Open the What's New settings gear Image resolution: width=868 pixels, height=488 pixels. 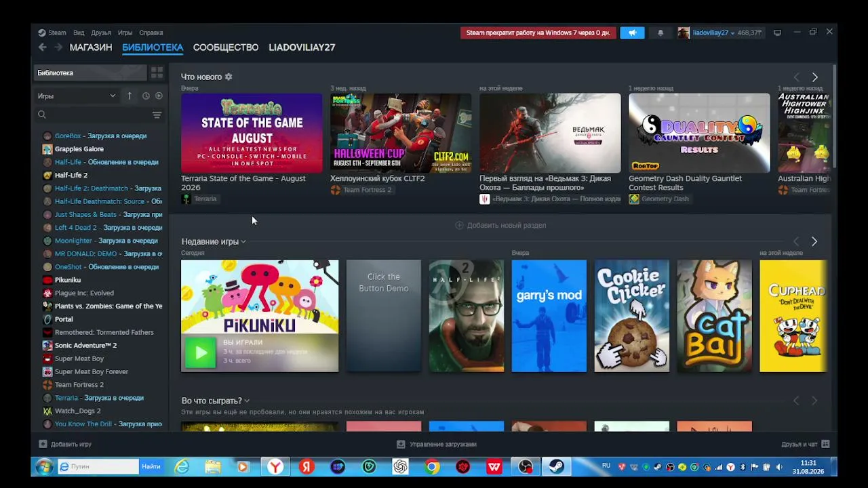(229, 77)
